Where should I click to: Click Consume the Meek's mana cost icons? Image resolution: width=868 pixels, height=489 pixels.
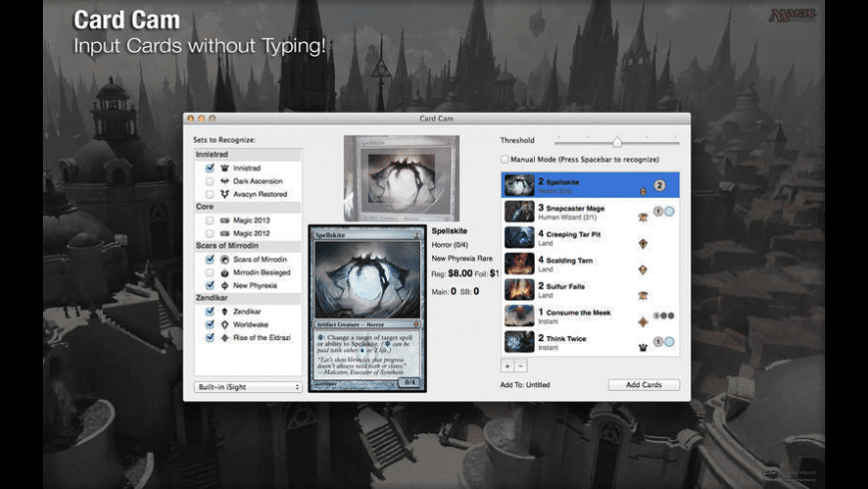(x=663, y=315)
